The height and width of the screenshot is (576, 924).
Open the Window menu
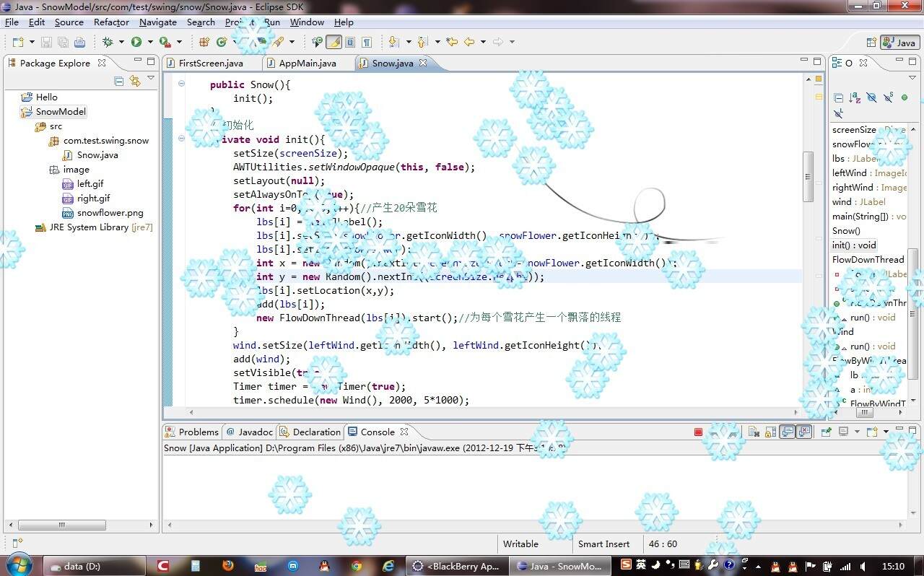(307, 22)
